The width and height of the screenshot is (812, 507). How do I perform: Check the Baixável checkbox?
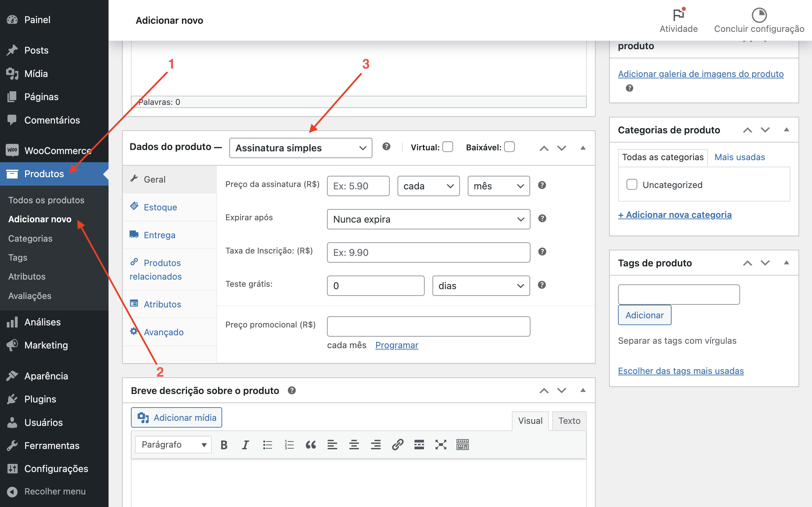(x=509, y=147)
